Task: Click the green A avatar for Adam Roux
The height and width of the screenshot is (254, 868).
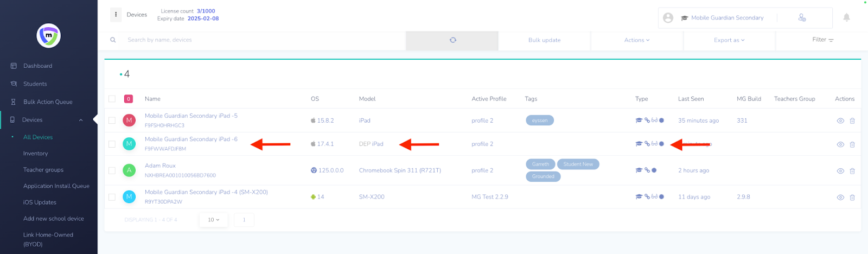Action: click(x=129, y=170)
